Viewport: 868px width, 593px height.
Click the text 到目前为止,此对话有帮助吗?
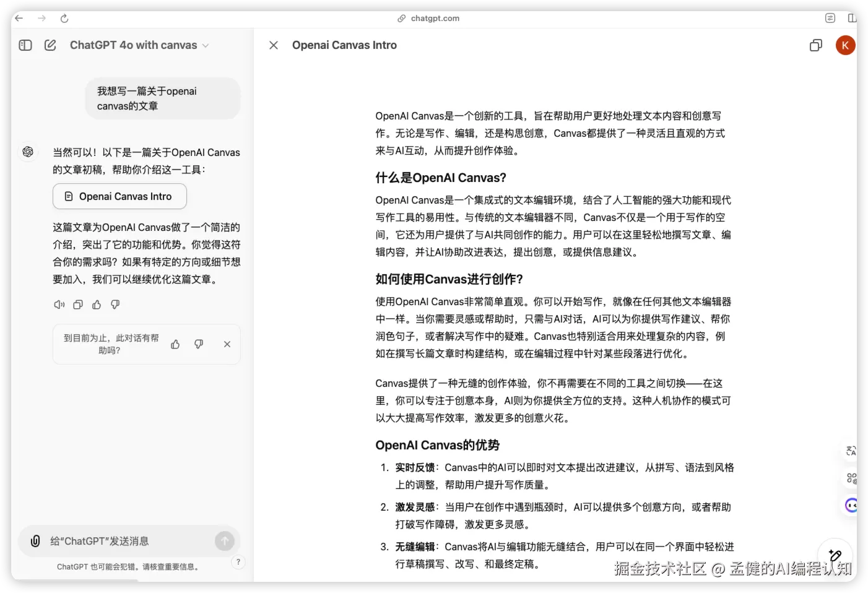tap(111, 344)
